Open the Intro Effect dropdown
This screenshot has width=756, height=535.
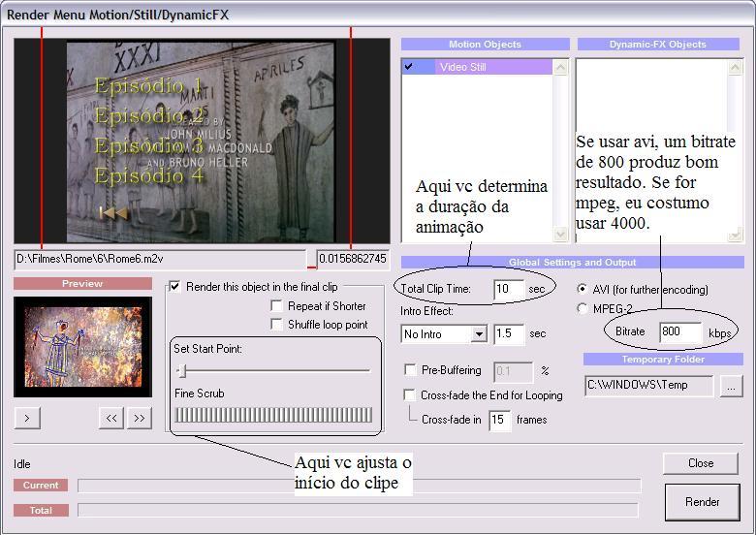tap(479, 334)
